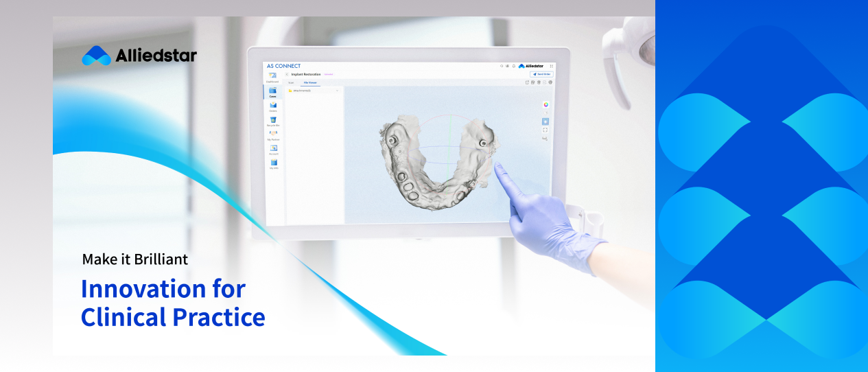This screenshot has width=868, height=372.
Task: Open the Account sidebar item
Action: click(273, 149)
